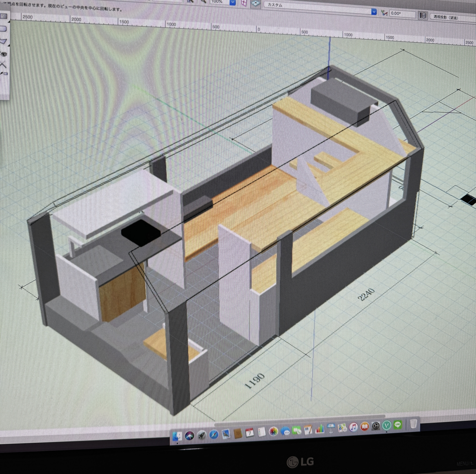Select the angled line tool in left palette
This screenshot has height=474, width=476.
[x=3, y=65]
